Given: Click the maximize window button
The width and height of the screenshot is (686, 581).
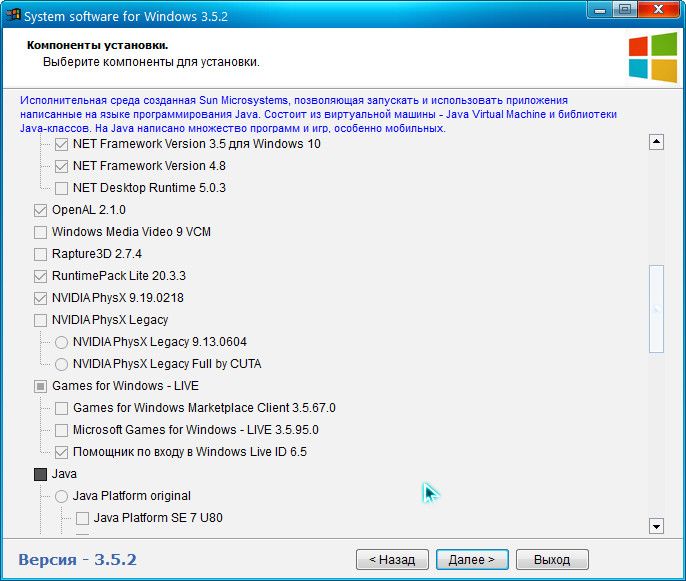Looking at the screenshot, I should click(x=625, y=10).
